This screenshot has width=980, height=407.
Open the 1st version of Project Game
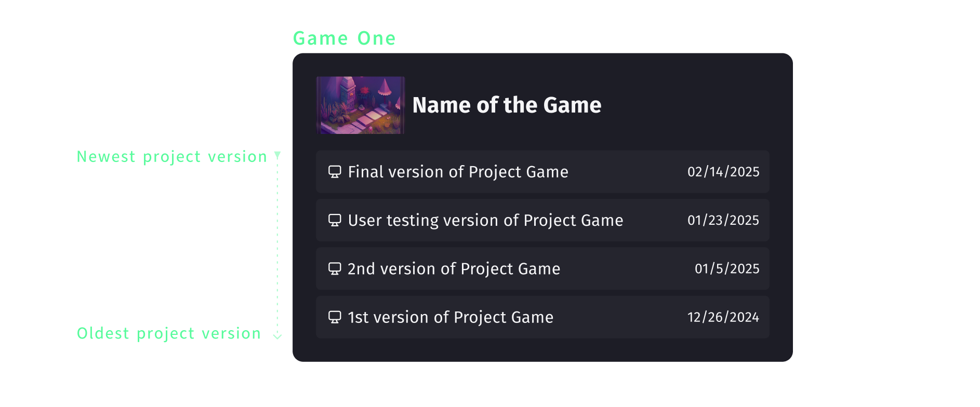542,317
